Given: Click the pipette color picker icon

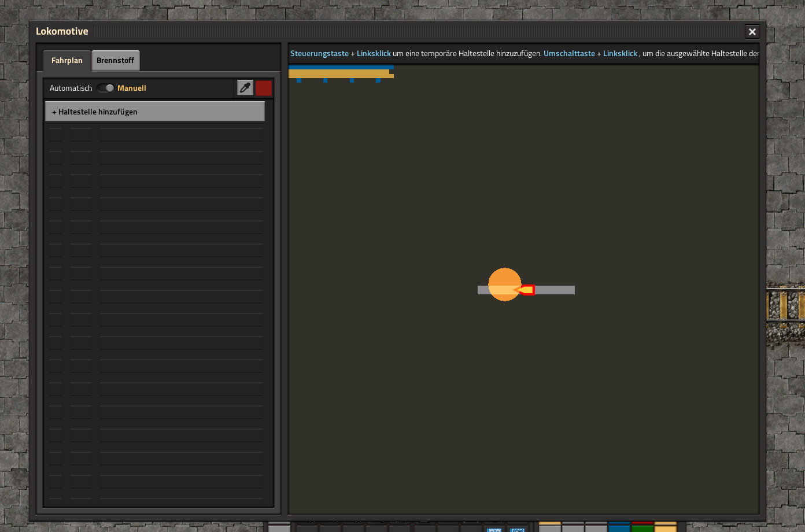Looking at the screenshot, I should coord(245,88).
